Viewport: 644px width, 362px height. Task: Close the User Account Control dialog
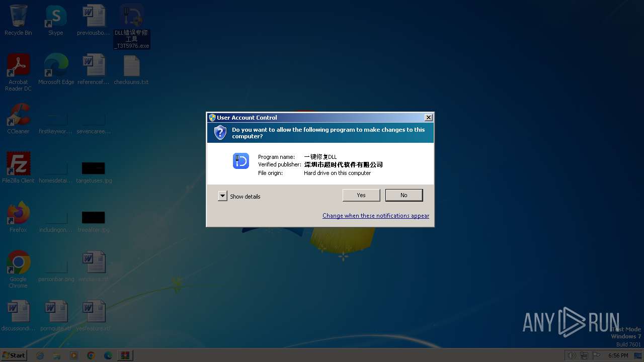(x=428, y=118)
